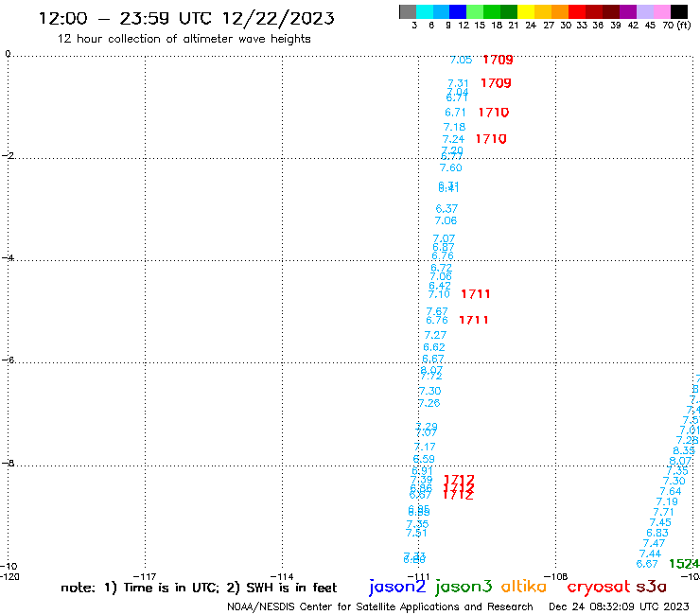Click wave height value 7.10
Viewport: 700px width, 615px height.
[439, 294]
